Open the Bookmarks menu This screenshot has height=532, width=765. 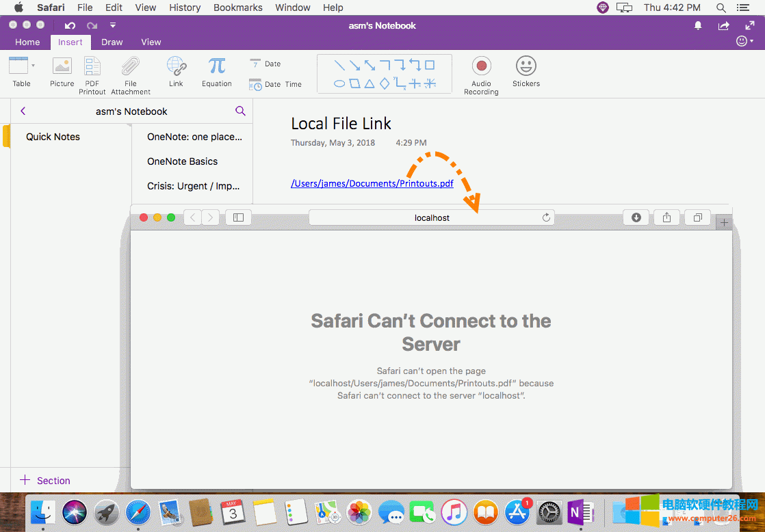[237, 8]
